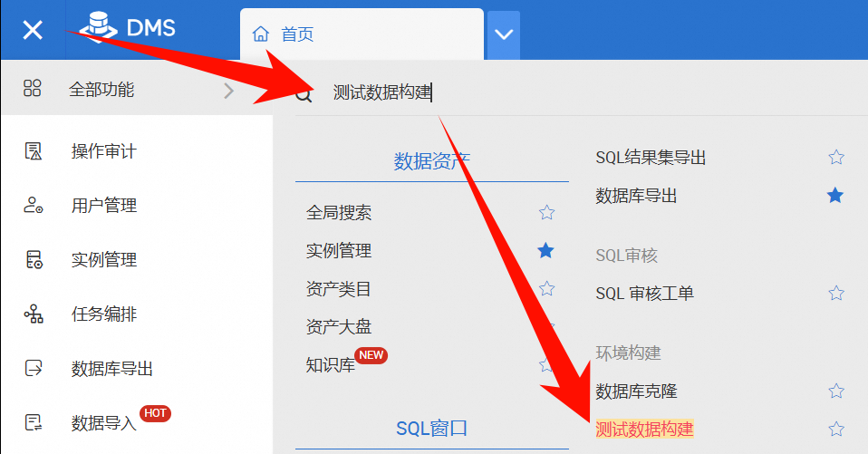Open 实例管理 in feature panel
Viewport: 868px width, 454px height.
click(338, 251)
